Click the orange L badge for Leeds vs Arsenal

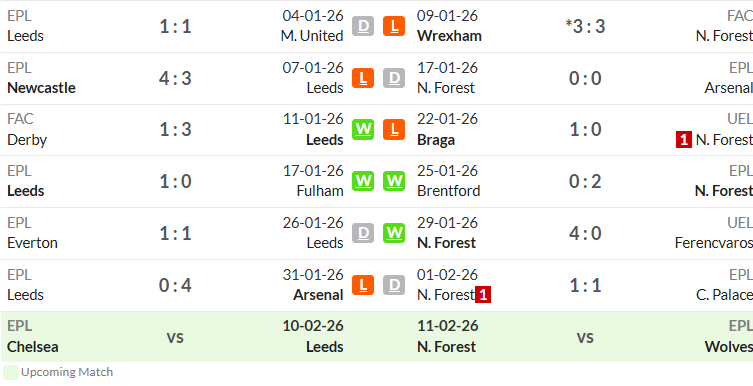[363, 285]
